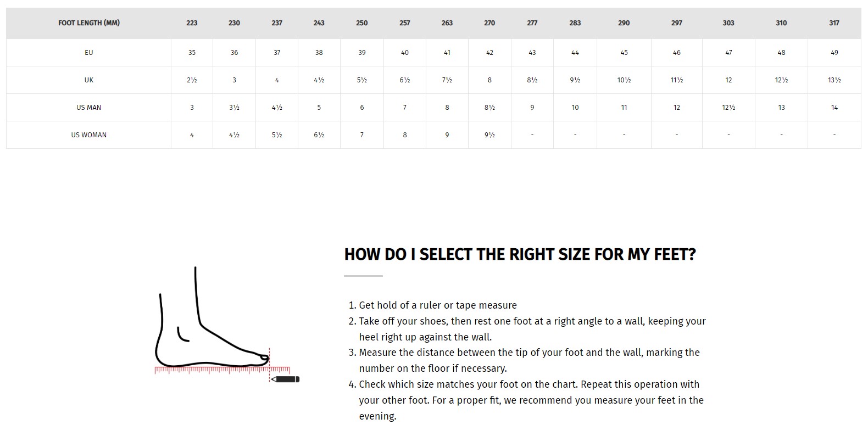Select the UK row label

point(89,80)
